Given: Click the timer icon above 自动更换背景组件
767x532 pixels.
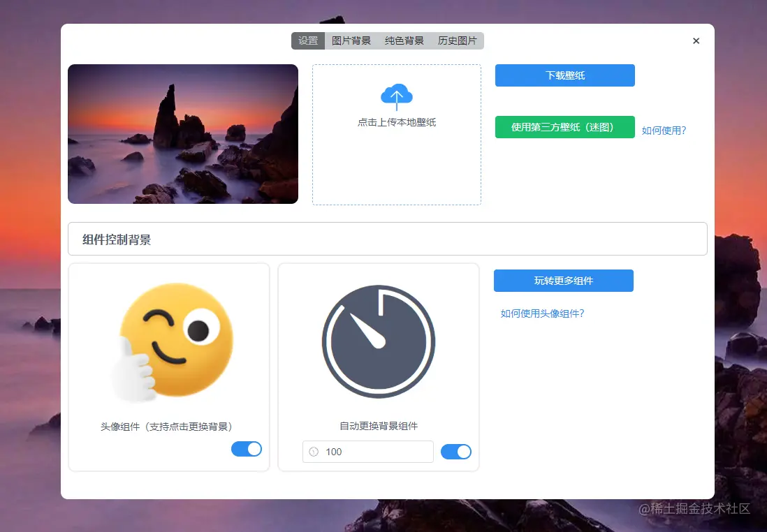Looking at the screenshot, I should point(378,342).
